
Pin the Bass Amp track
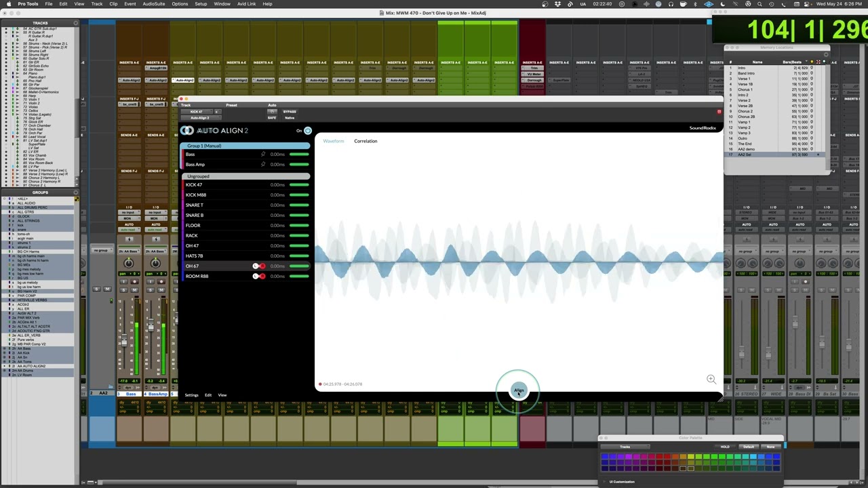click(x=263, y=164)
